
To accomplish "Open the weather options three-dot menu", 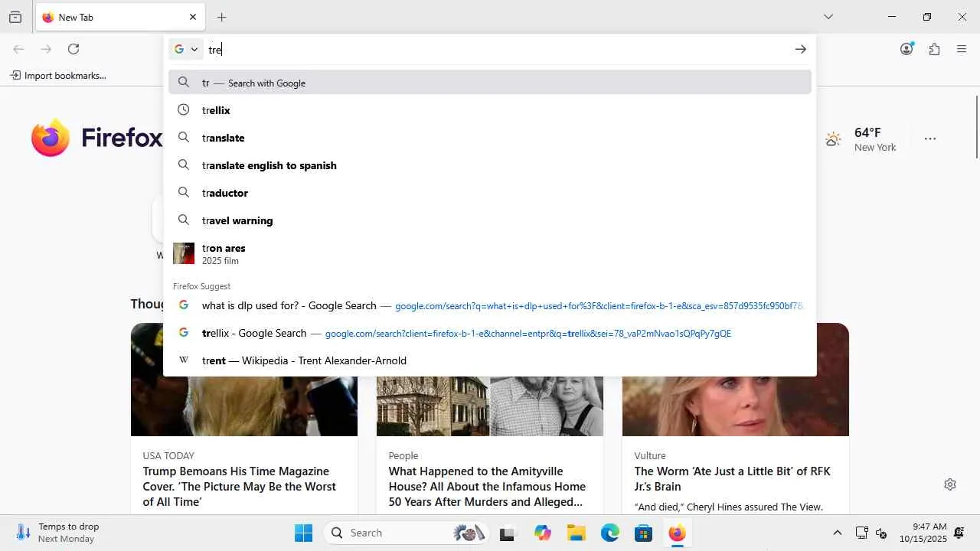I will pos(930,139).
